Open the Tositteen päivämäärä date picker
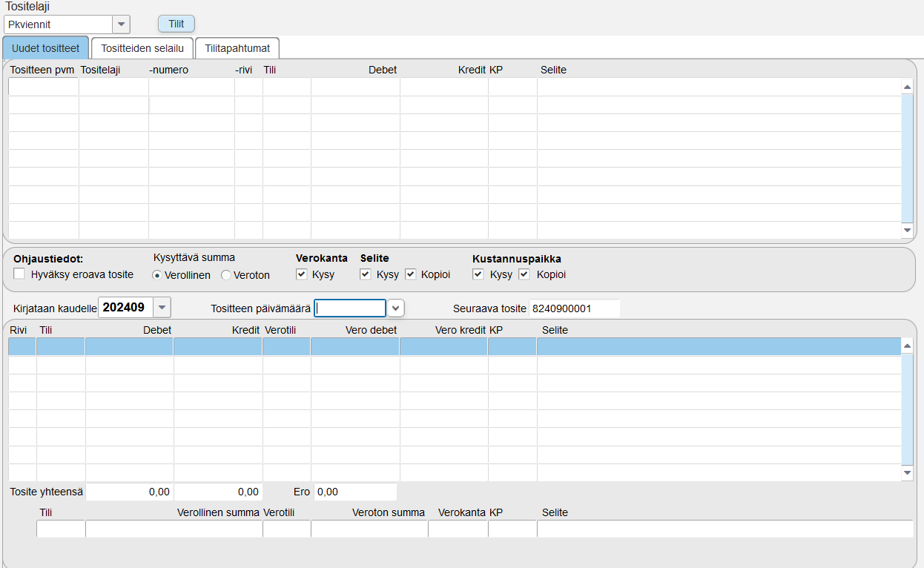Image resolution: width=924 pixels, height=568 pixels. [396, 308]
